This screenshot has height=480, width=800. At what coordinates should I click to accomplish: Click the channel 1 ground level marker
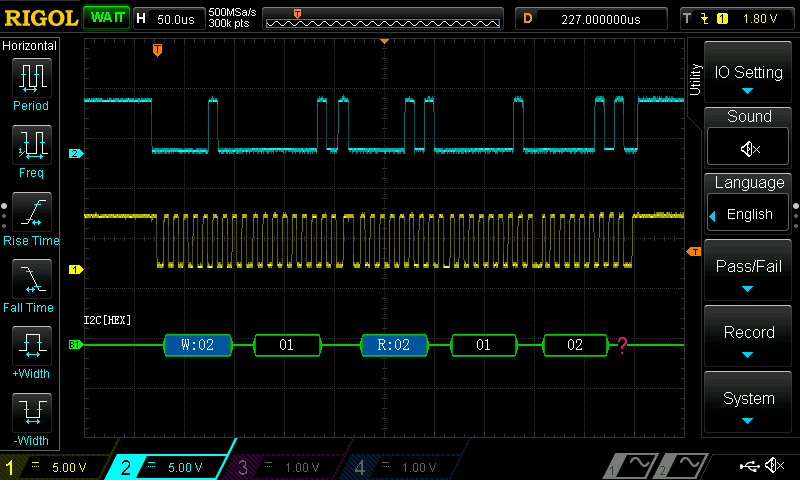pyautogui.click(x=76, y=269)
